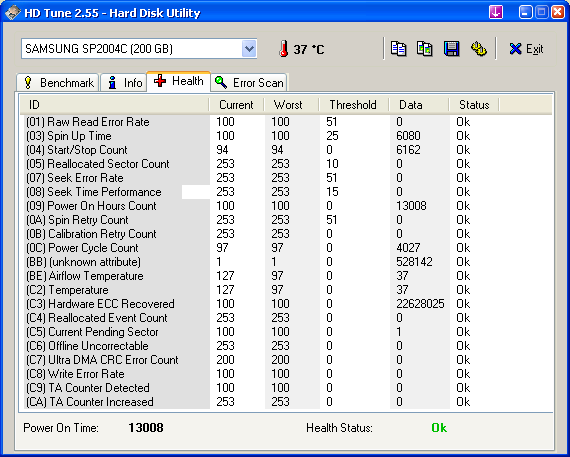The image size is (570, 457).
Task: Click the ID column header
Action: [114, 105]
